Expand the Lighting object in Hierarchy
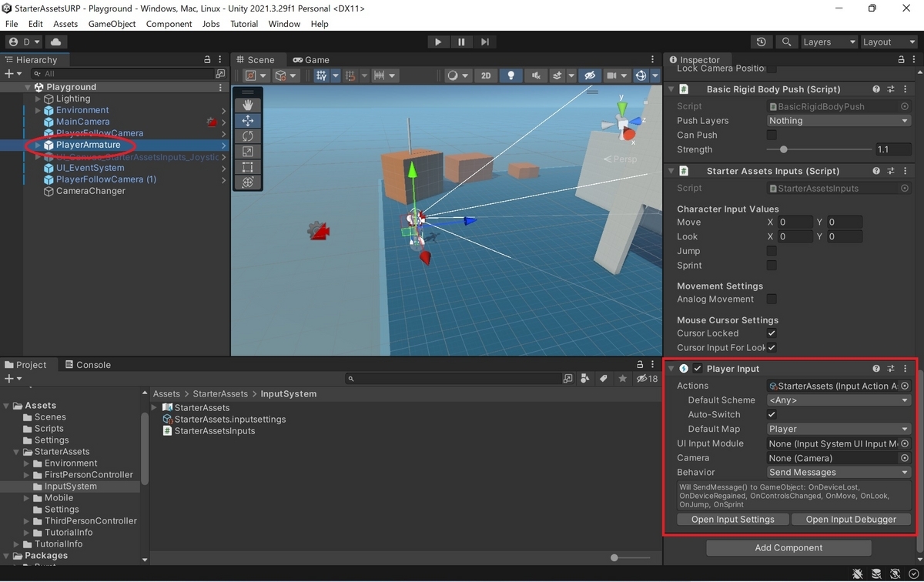Viewport: 924px width, 582px height. [x=38, y=99]
